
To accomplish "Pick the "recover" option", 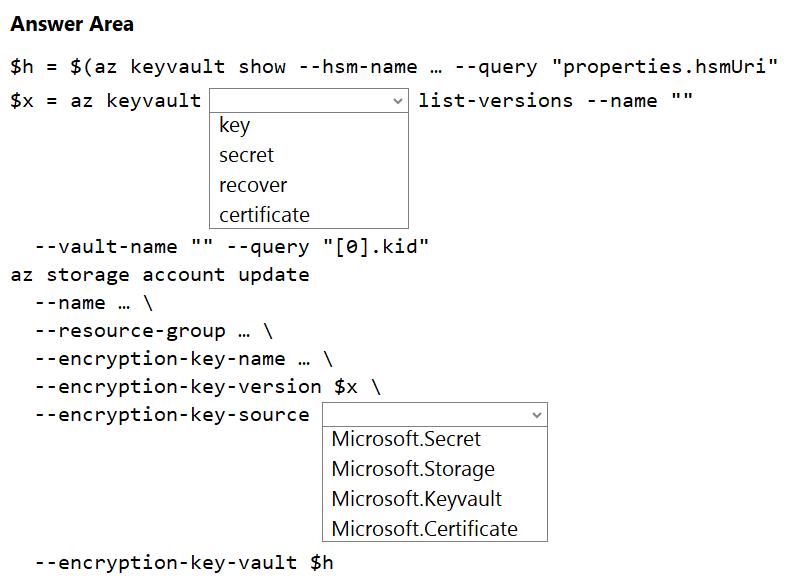I will 253,185.
